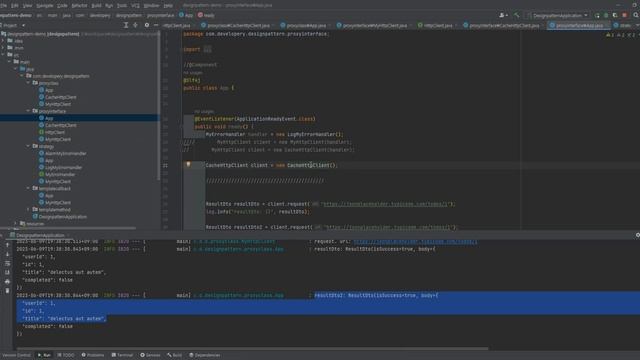This screenshot has height=360, width=640.
Task: Open the Run configuration dropdown DesignpatternApplication
Action: (x=559, y=16)
